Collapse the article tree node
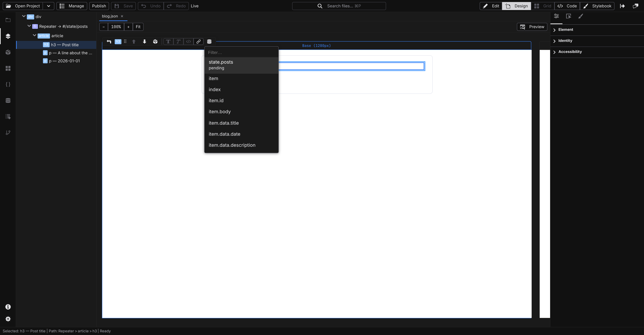This screenshot has height=335, width=644. coord(35,36)
